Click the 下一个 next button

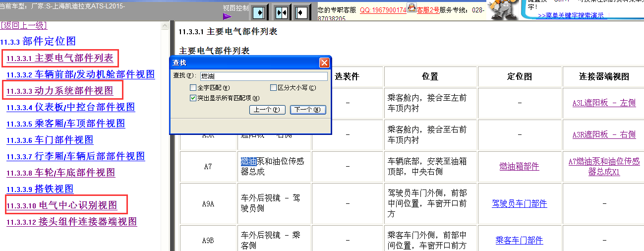tap(308, 110)
